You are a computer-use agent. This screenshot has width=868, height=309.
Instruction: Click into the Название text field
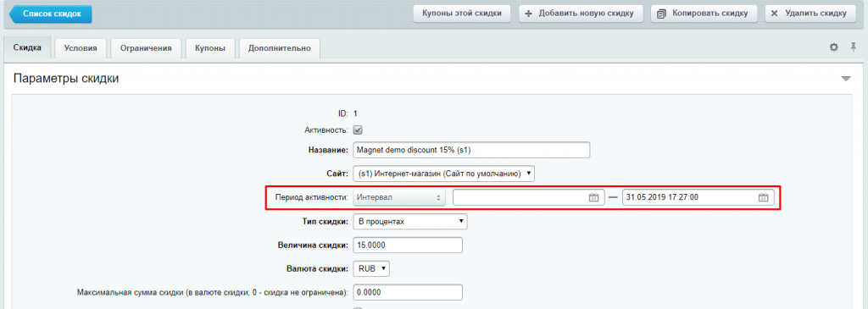click(471, 150)
